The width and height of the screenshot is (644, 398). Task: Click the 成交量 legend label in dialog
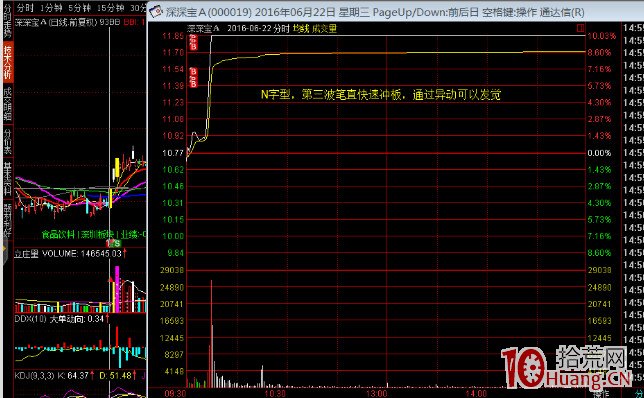pyautogui.click(x=324, y=29)
